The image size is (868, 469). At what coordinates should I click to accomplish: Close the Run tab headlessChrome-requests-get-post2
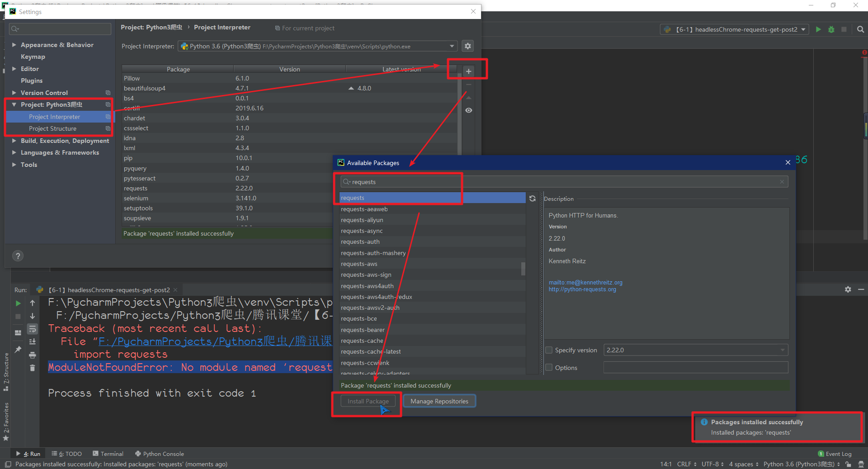[175, 290]
